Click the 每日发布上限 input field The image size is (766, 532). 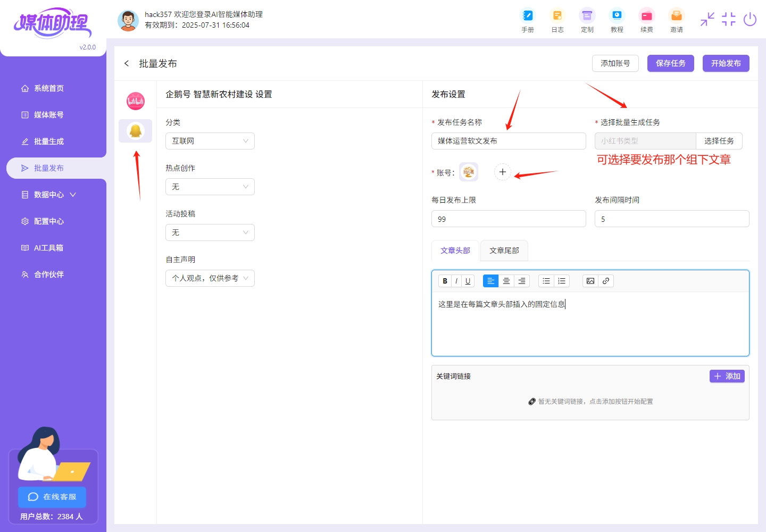coord(509,219)
